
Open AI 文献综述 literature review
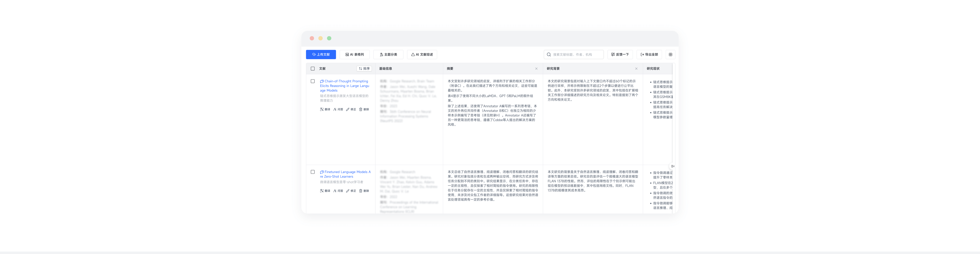(422, 54)
